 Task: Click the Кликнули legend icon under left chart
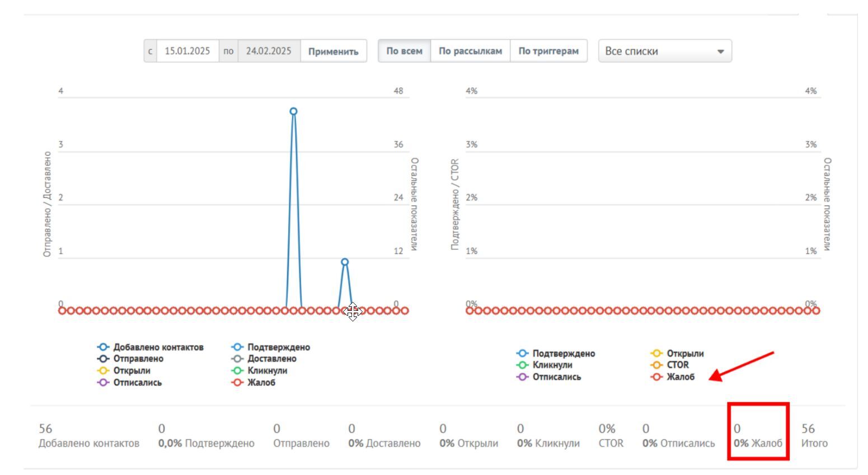click(x=237, y=371)
